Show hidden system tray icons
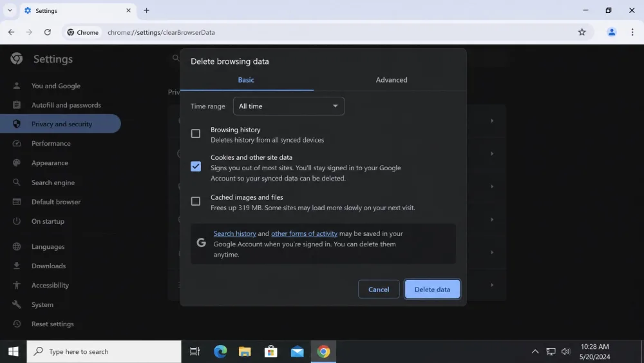644x363 pixels. point(535,351)
